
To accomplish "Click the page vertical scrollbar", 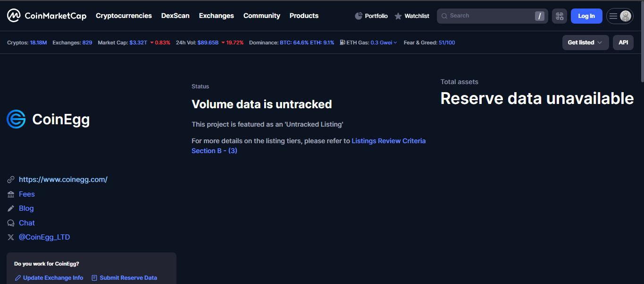I will pyautogui.click(x=642, y=43).
